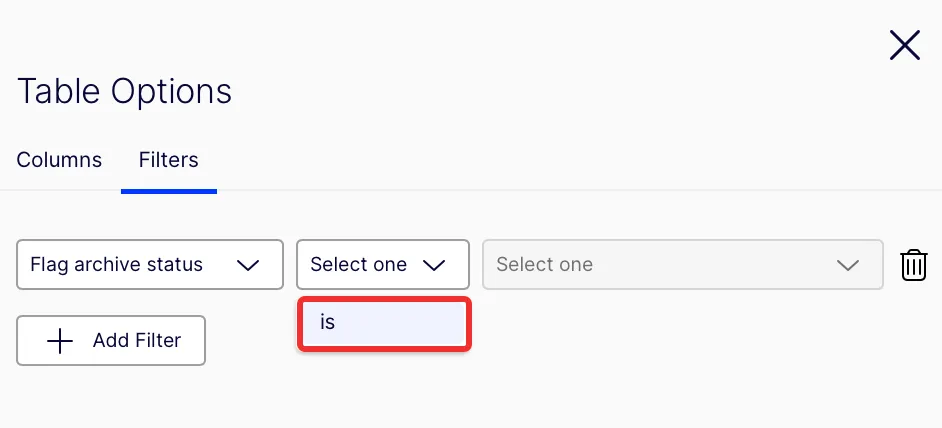Click the Add Filter button
The width and height of the screenshot is (942, 428).
point(111,340)
